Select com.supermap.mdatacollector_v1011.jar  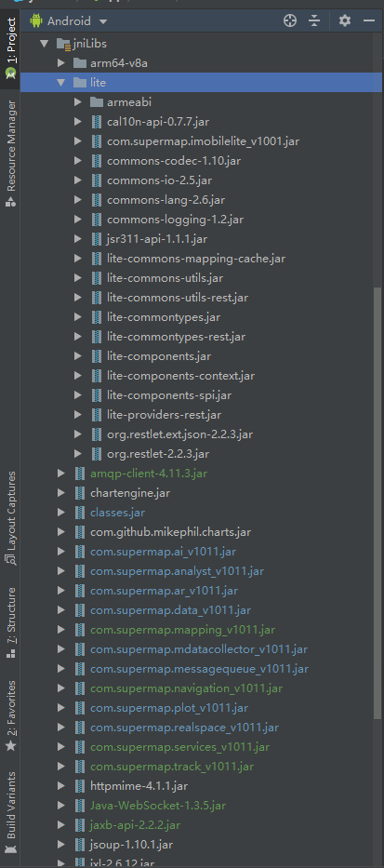point(199,649)
